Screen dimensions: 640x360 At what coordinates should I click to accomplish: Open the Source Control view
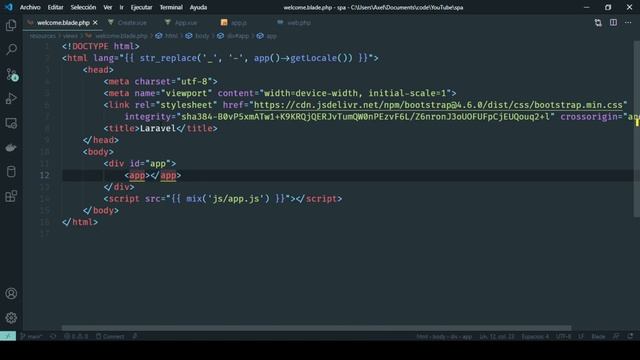tap(11, 74)
